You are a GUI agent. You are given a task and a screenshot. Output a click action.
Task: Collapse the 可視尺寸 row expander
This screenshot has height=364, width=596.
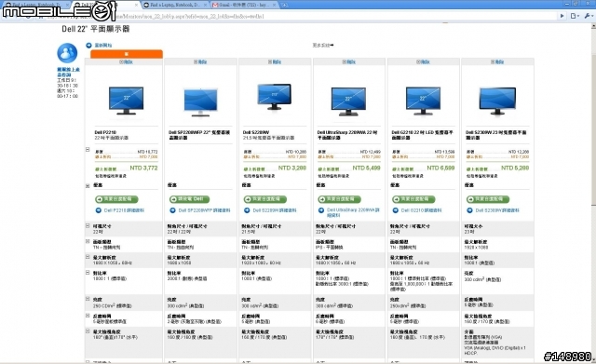88,225
